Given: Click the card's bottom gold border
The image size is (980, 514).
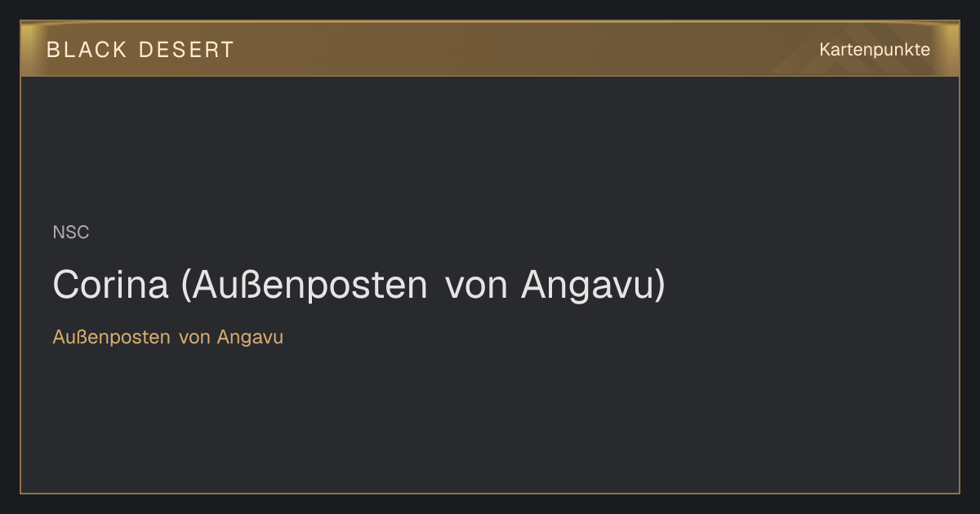Looking at the screenshot, I should (x=490, y=493).
